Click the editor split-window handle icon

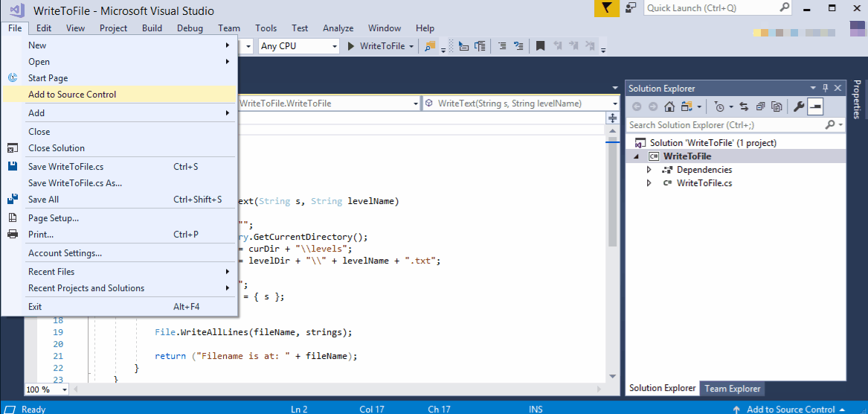(x=612, y=118)
